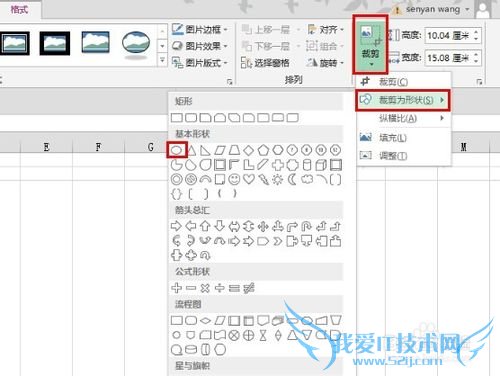Select the parallelogram basic shape
The height and width of the screenshot is (376, 500).
click(220, 150)
